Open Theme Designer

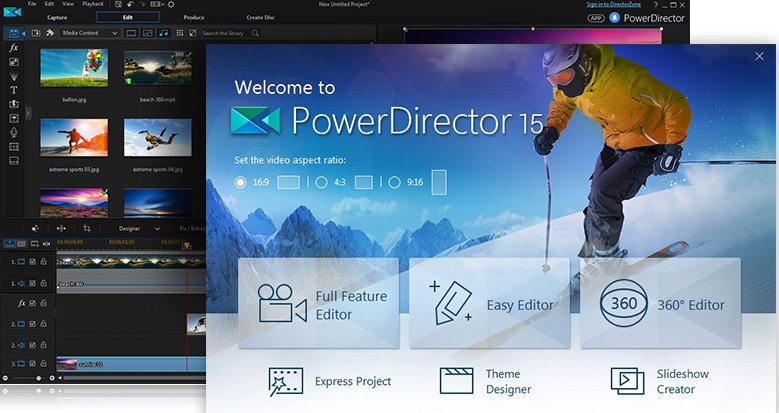(485, 382)
